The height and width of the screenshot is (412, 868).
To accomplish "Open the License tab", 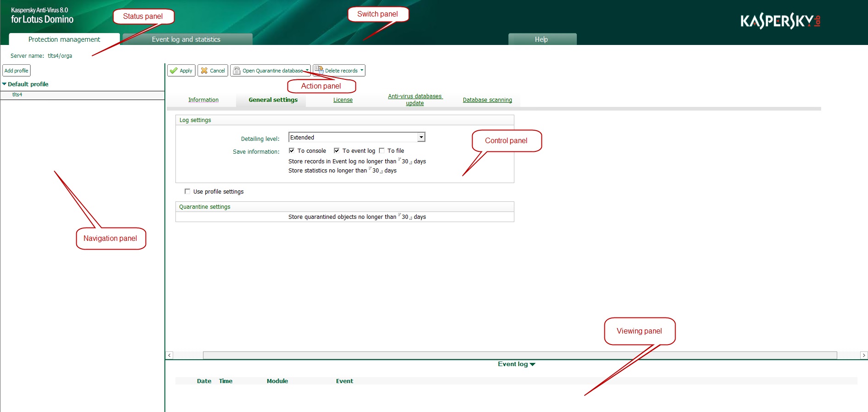I will (x=343, y=100).
